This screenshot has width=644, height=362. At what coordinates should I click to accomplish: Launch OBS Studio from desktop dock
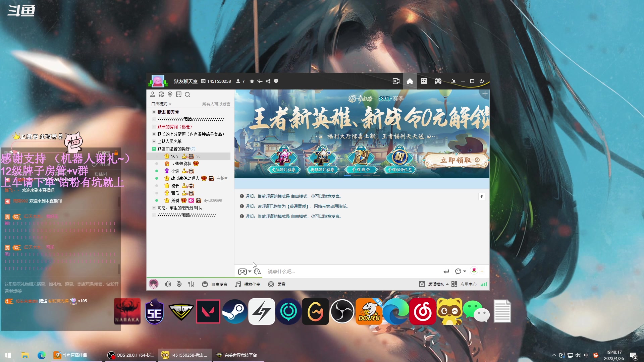click(342, 311)
